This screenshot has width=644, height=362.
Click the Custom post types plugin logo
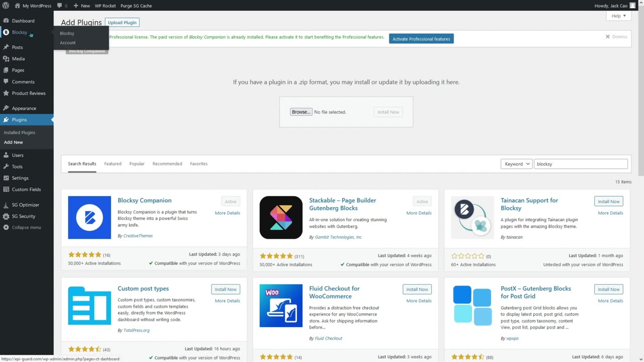(90, 306)
